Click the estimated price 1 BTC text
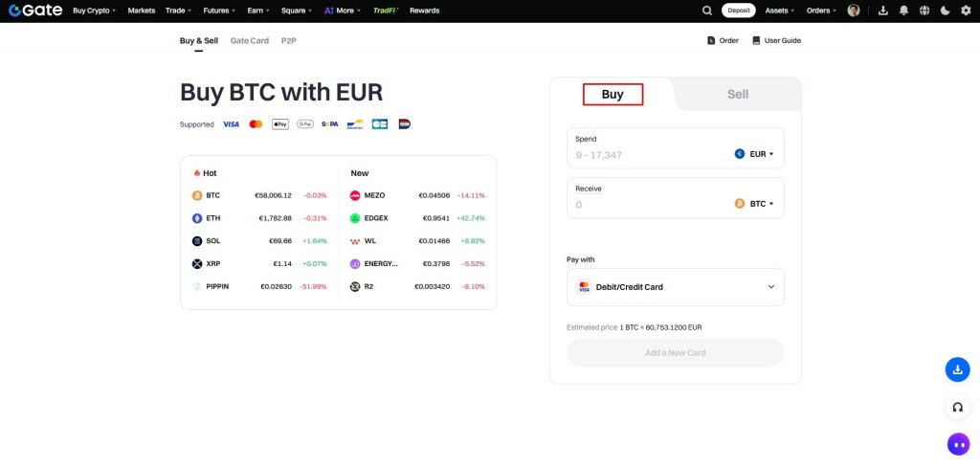The image size is (980, 469). [x=660, y=327]
